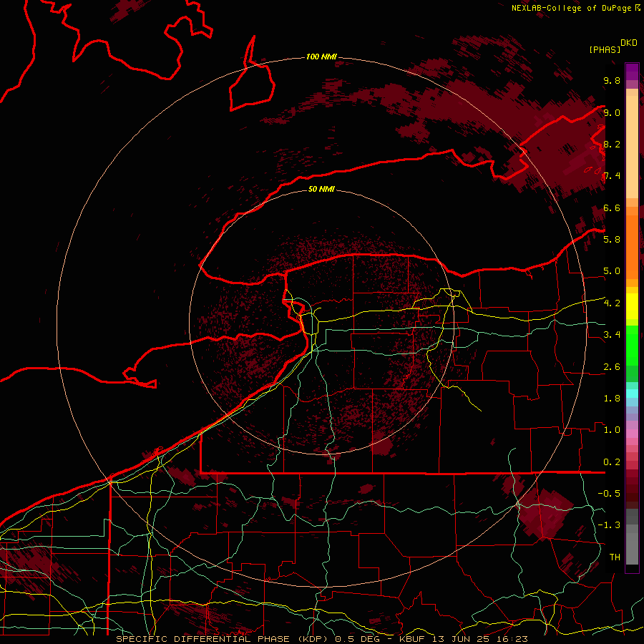
Task: Click the 4.2 scale value
Action: tap(612, 303)
